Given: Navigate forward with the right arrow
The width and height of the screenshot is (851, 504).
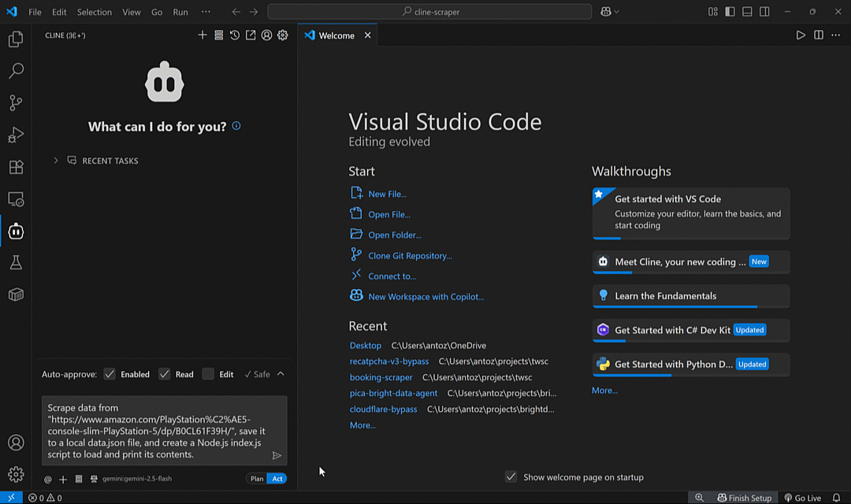Looking at the screenshot, I should coord(254,11).
